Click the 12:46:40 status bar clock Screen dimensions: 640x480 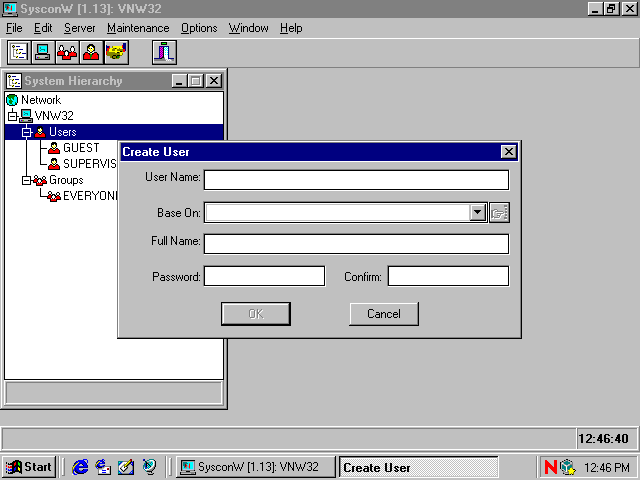click(604, 439)
